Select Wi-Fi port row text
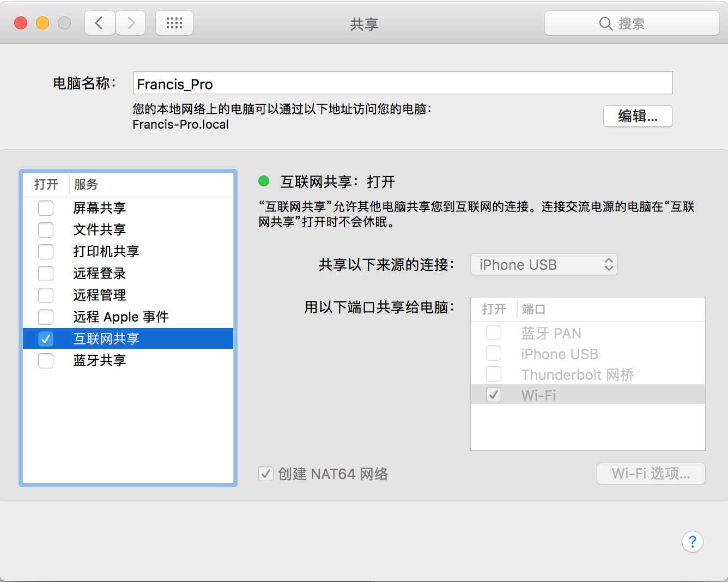 tap(538, 395)
